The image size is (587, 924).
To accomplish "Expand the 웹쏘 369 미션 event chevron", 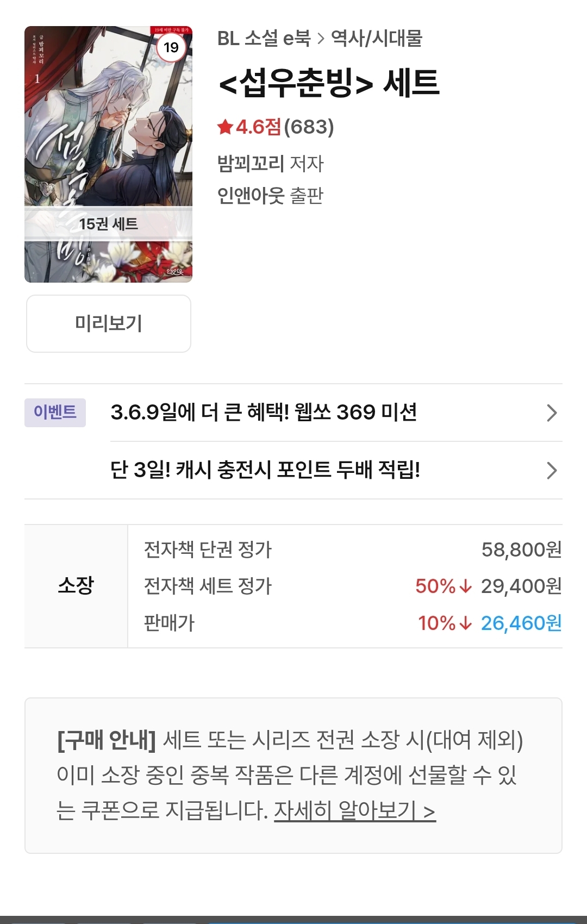I will [x=551, y=413].
